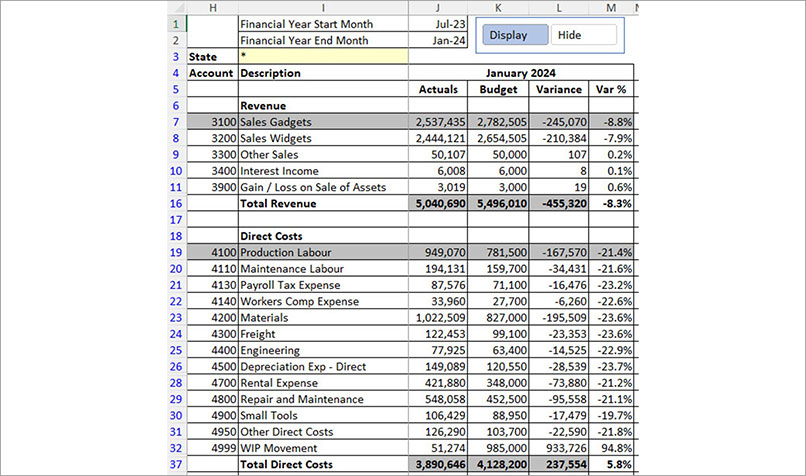806x476 pixels.
Task: Click Sales Widgets budget 2,654,505
Action: [498, 138]
